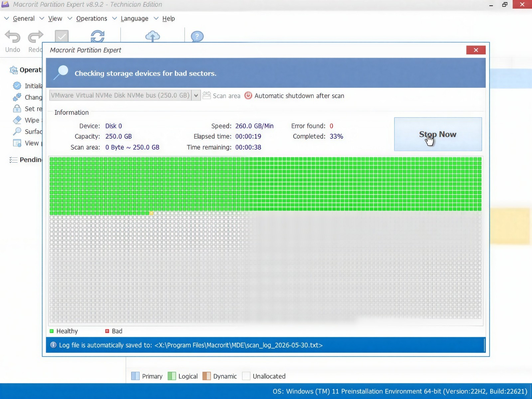Viewport: 532px width, 399px height.
Task: Expand the chevron before Help
Action: point(156,18)
